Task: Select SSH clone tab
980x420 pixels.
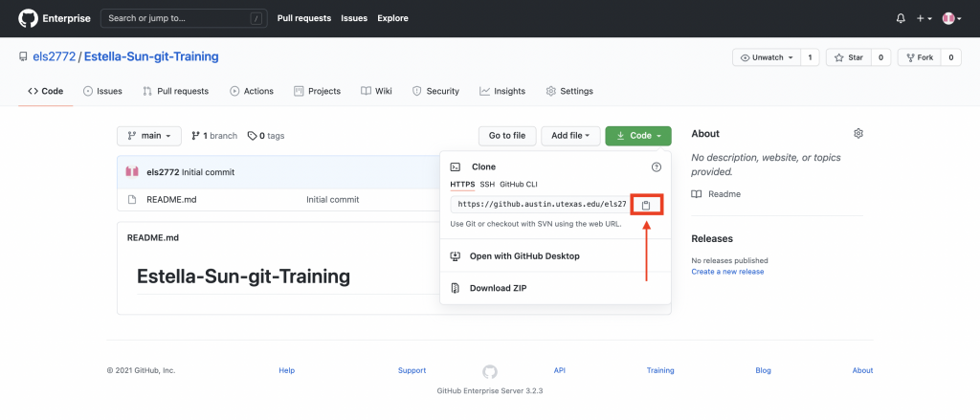Action: click(487, 185)
